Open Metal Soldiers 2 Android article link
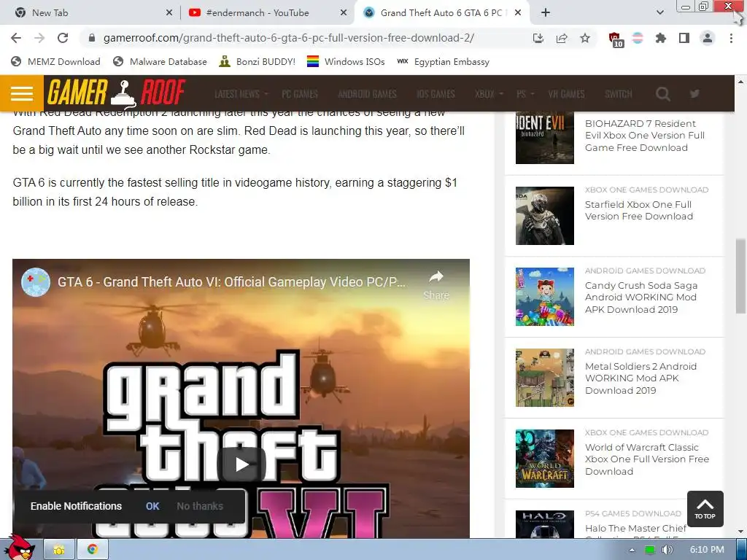The width and height of the screenshot is (747, 560). (x=640, y=378)
